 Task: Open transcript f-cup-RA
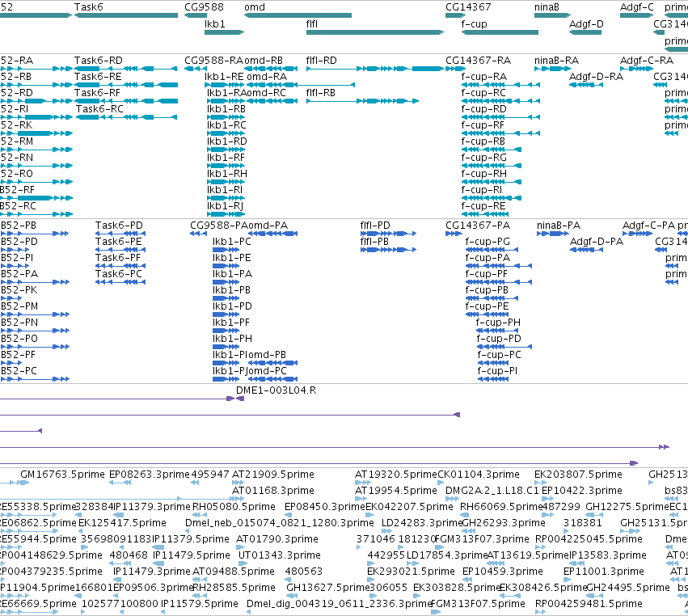[484, 76]
